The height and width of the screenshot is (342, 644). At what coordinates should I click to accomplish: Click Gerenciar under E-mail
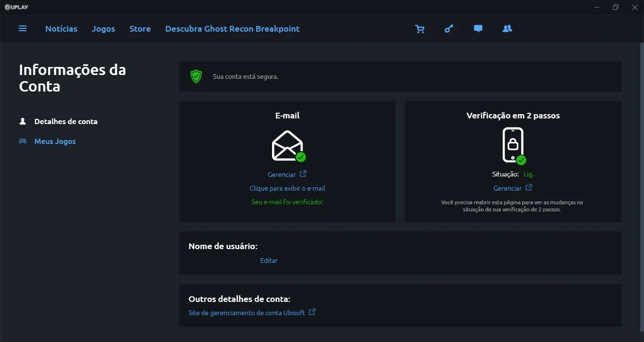282,175
